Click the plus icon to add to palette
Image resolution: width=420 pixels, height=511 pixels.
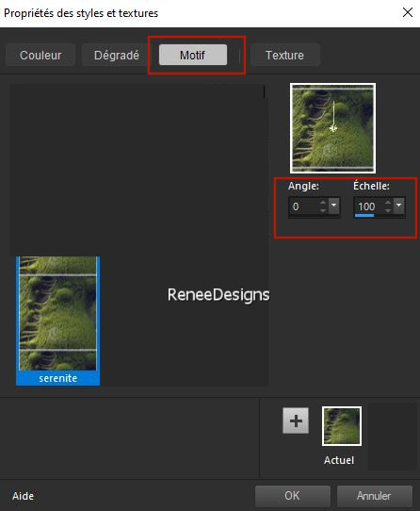(296, 420)
